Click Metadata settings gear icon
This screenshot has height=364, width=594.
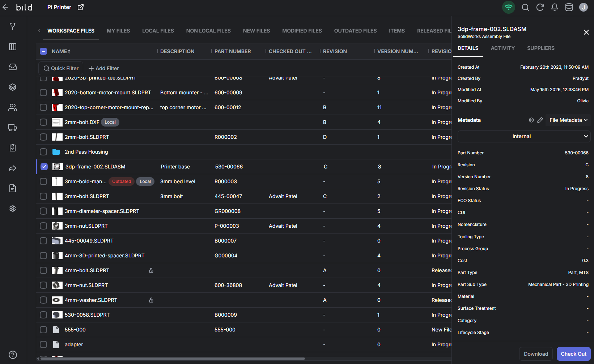[x=531, y=120]
